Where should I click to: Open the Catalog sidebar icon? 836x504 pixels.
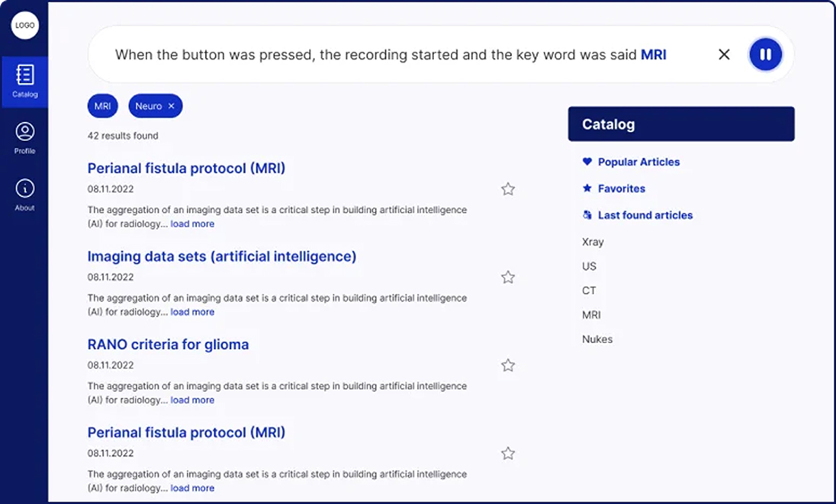[x=24, y=82]
